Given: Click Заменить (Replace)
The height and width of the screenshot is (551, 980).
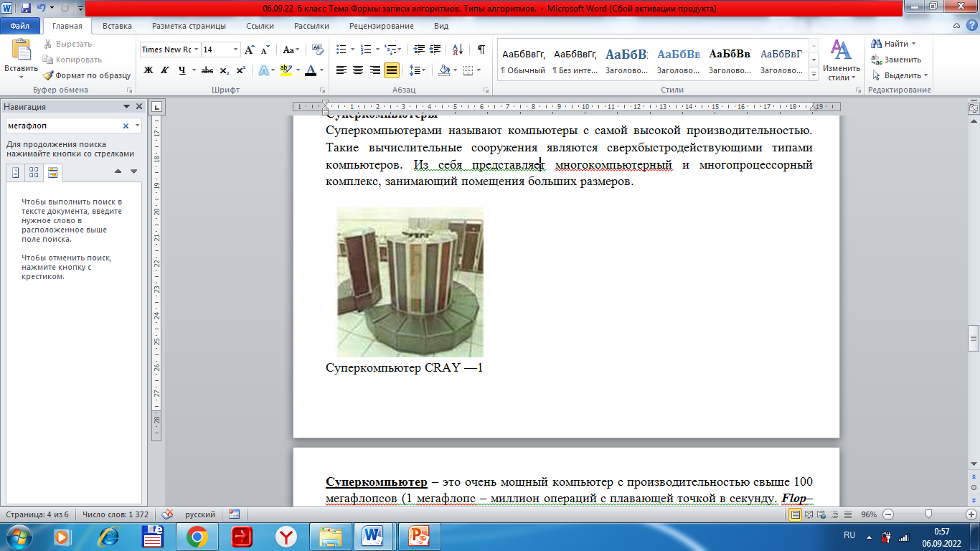Looking at the screenshot, I should pyautogui.click(x=896, y=60).
